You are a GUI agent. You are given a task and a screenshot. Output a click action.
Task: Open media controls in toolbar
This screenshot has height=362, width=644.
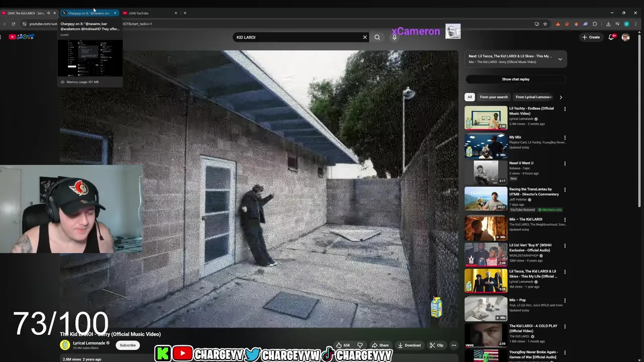617,24
